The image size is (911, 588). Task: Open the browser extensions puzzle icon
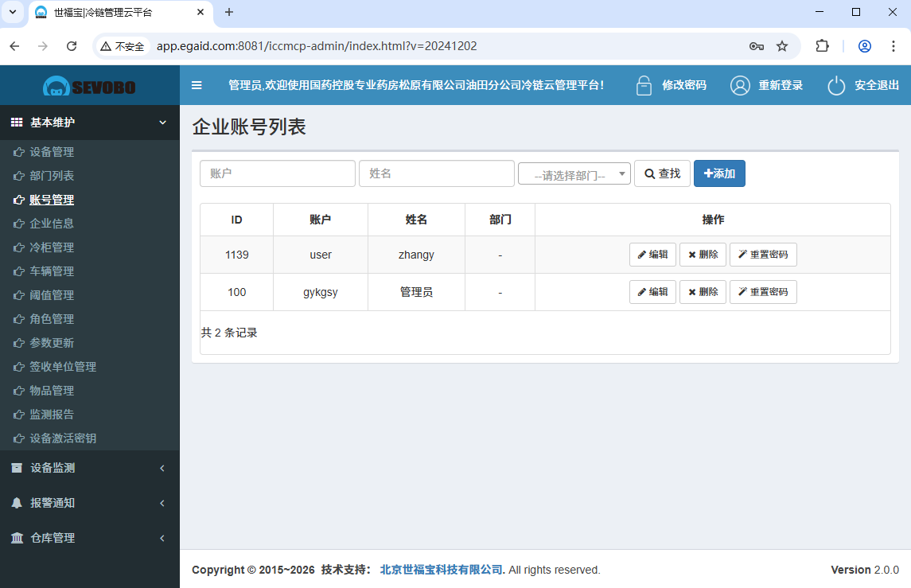(x=822, y=46)
